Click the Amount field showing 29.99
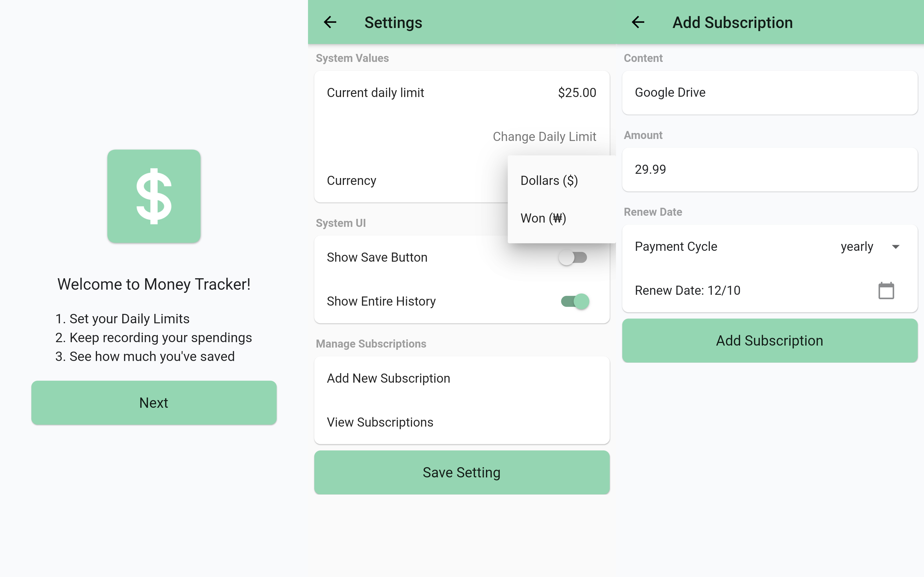The image size is (924, 577). (769, 170)
